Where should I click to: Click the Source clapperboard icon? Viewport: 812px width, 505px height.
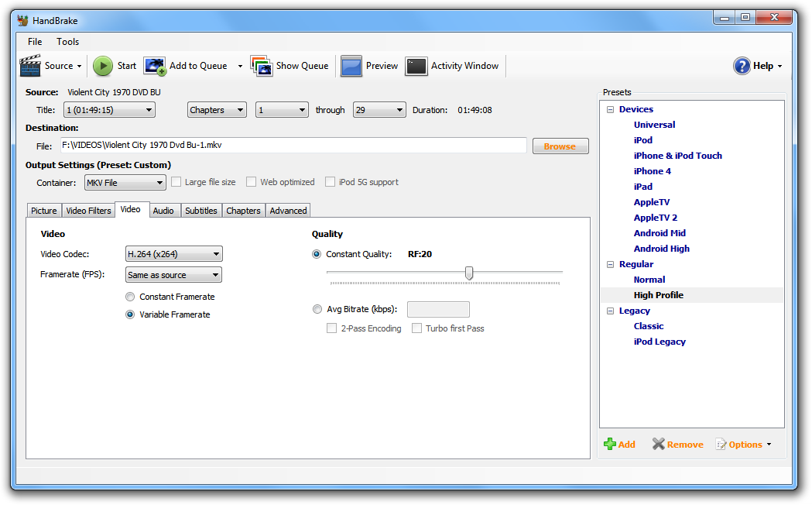pos(30,66)
